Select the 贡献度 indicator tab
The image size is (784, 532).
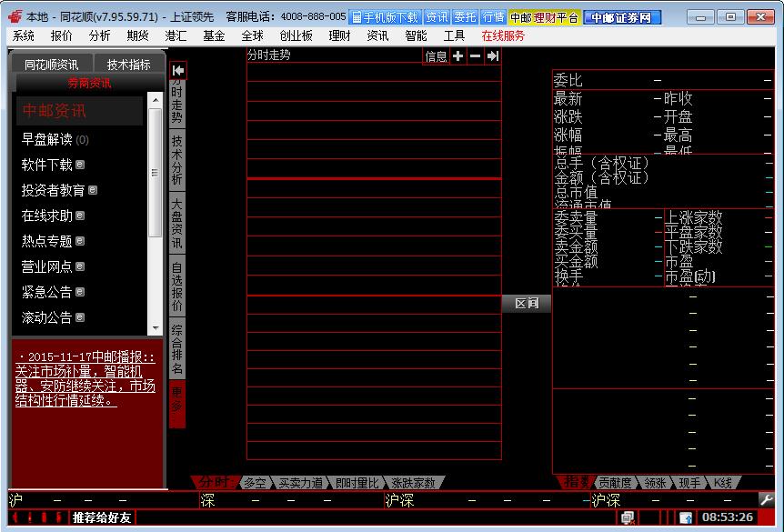click(x=616, y=483)
